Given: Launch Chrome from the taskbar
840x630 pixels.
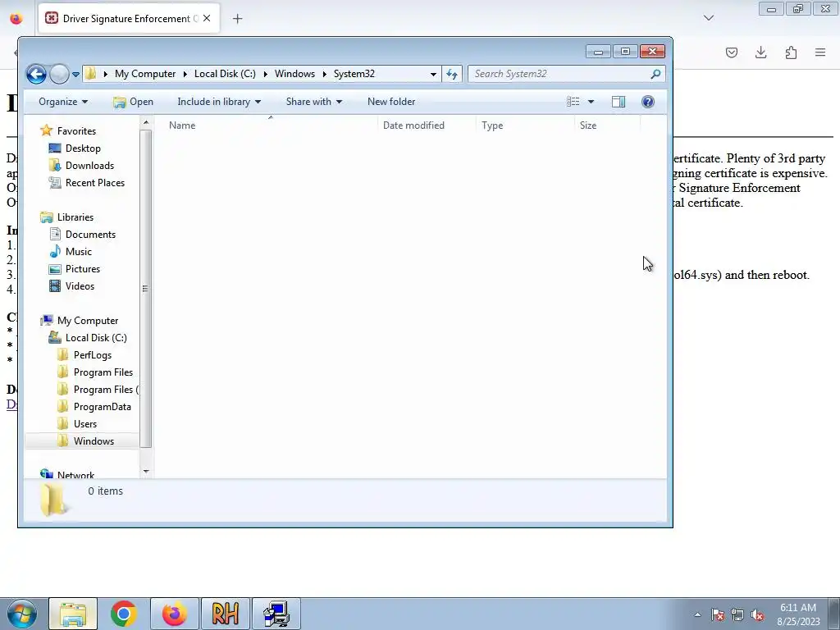Looking at the screenshot, I should (124, 614).
